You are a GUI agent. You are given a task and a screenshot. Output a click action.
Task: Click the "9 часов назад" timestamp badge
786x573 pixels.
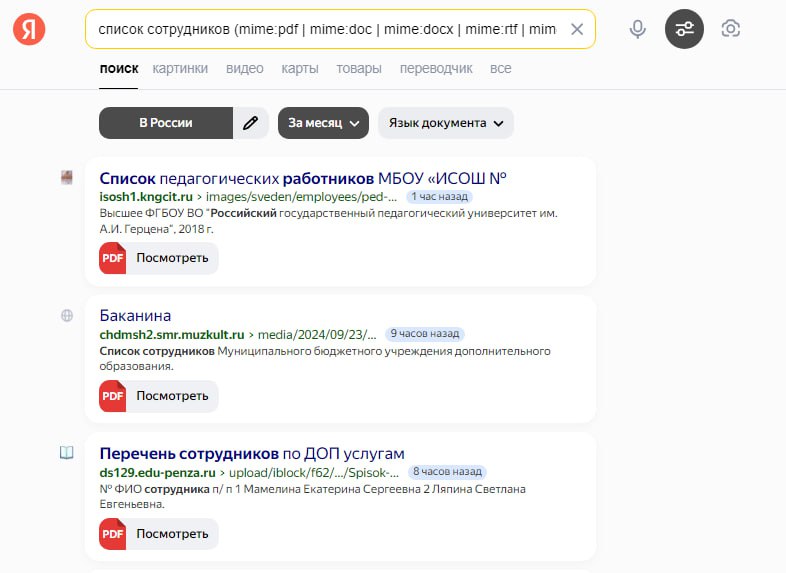[425, 334]
